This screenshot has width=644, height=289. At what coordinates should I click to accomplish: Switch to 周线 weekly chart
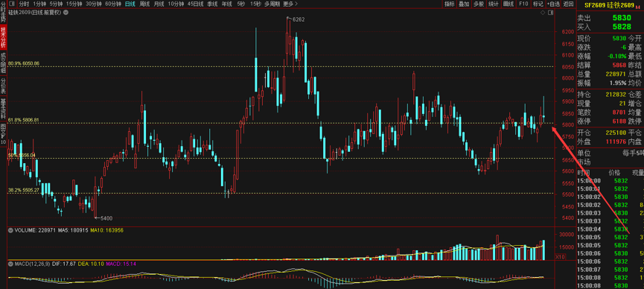tap(144, 4)
